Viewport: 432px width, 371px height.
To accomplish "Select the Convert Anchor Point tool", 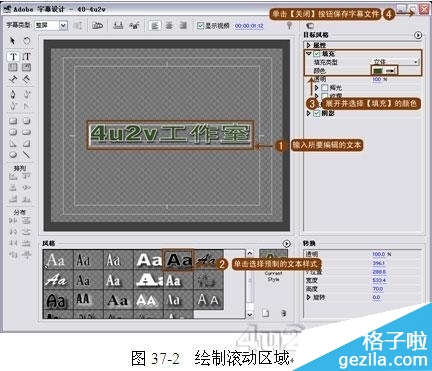I will coord(26,106).
